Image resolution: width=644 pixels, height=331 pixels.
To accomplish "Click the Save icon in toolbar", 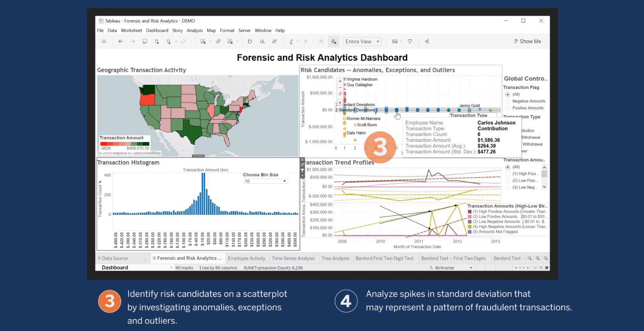I will tap(145, 41).
